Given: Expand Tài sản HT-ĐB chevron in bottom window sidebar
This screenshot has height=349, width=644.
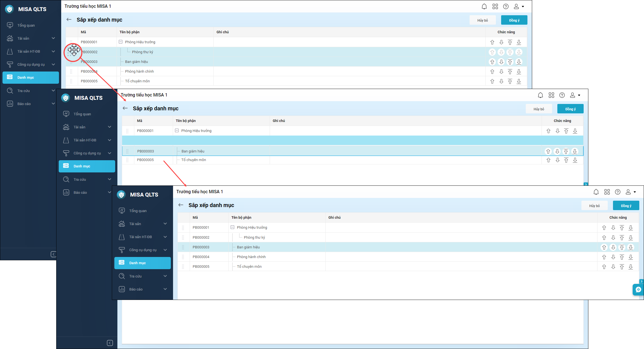Looking at the screenshot, I should (165, 237).
